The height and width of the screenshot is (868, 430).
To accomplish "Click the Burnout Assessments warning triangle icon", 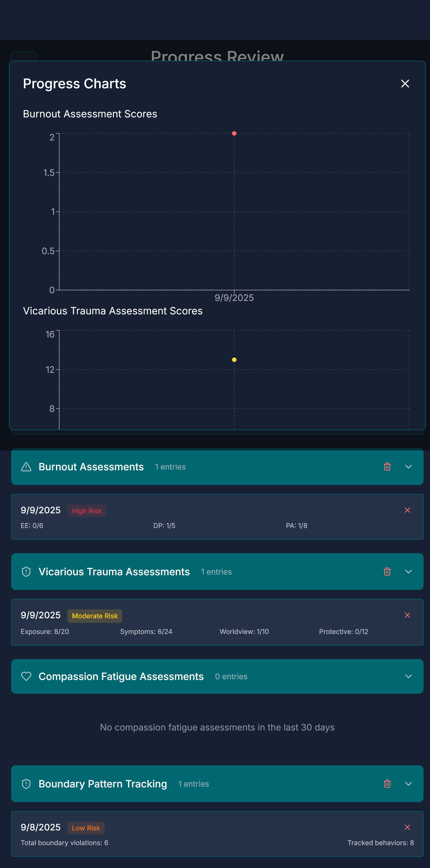I will 26,467.
